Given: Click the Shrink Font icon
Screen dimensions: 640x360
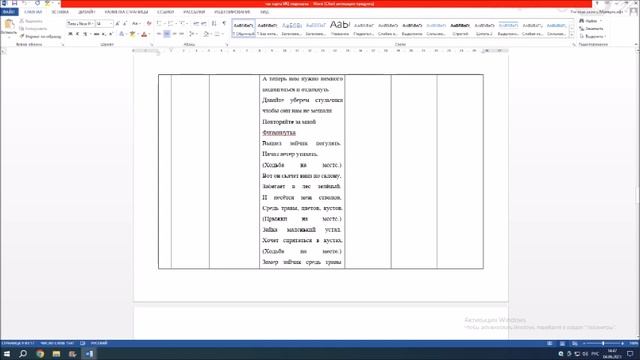Looking at the screenshot, I should [x=125, y=24].
